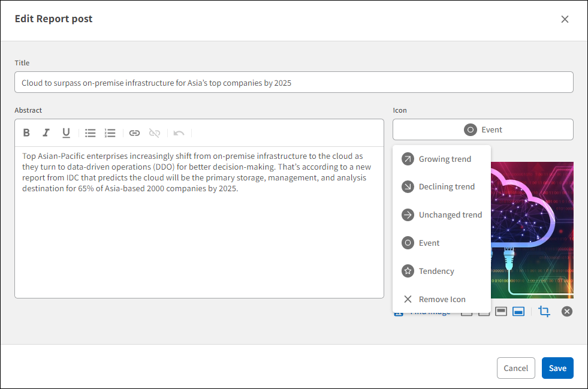The image size is (588, 389).
Task: Select the crop image tool
Action: click(x=544, y=311)
